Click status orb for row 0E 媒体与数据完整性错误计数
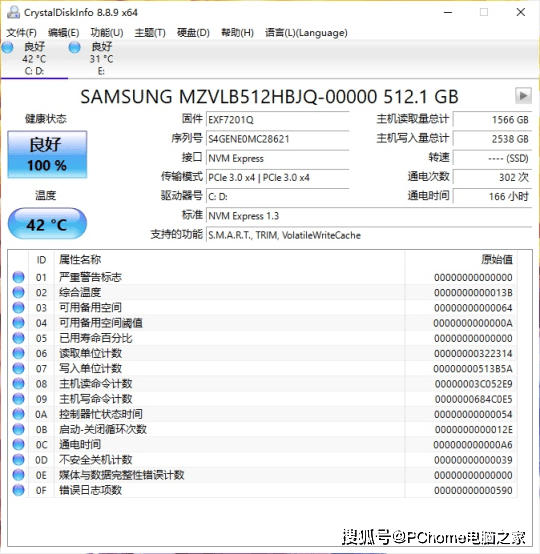This screenshot has height=554, width=540. [x=18, y=475]
